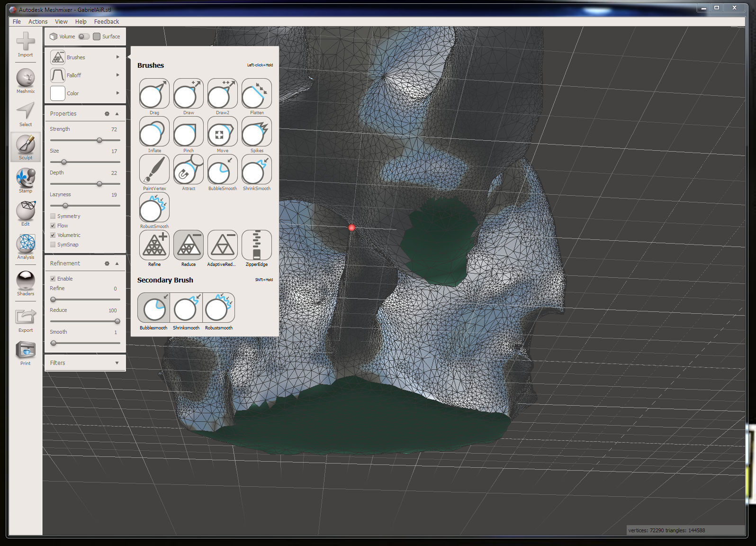The height and width of the screenshot is (546, 756).
Task: Open the Analysis tool
Action: (x=26, y=247)
